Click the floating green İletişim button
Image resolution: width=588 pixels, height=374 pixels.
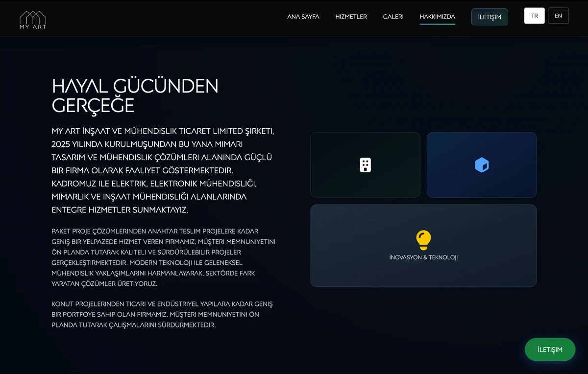[550, 350]
